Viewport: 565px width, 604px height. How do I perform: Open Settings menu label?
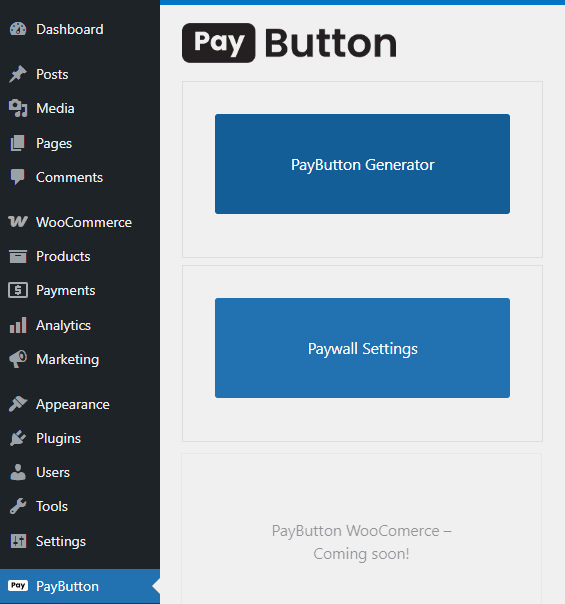point(61,542)
